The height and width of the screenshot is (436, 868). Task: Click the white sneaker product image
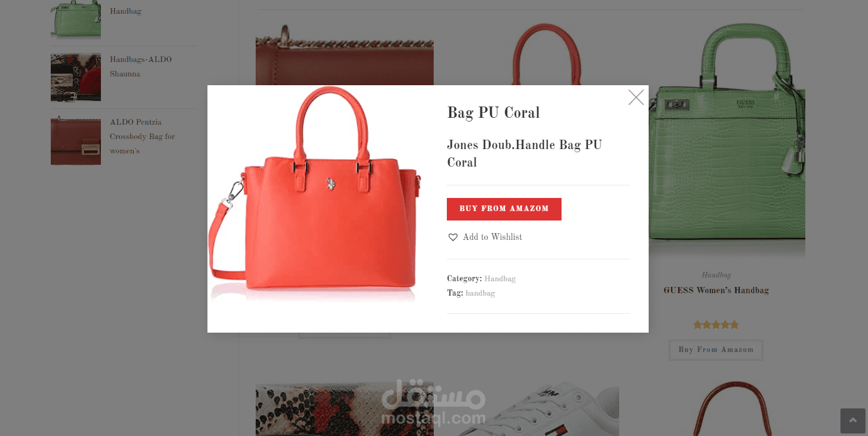click(x=526, y=410)
